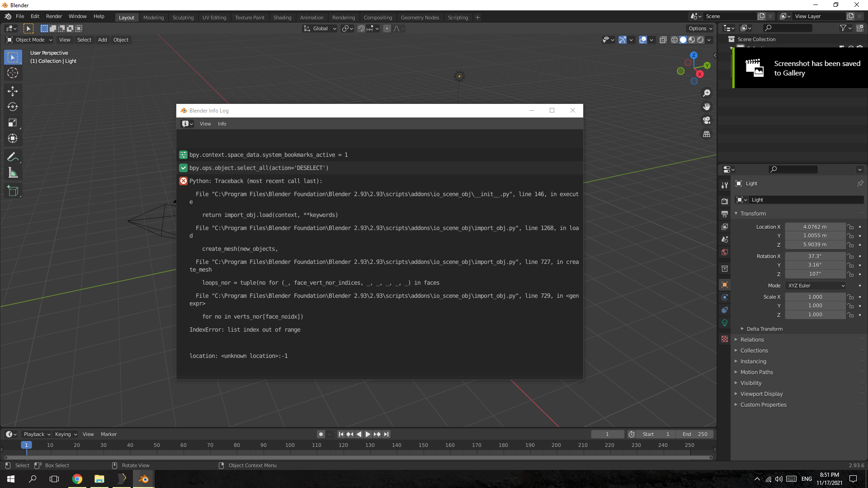This screenshot has width=868, height=488.
Task: Open the Playback dropdown in timeline
Action: click(37, 434)
